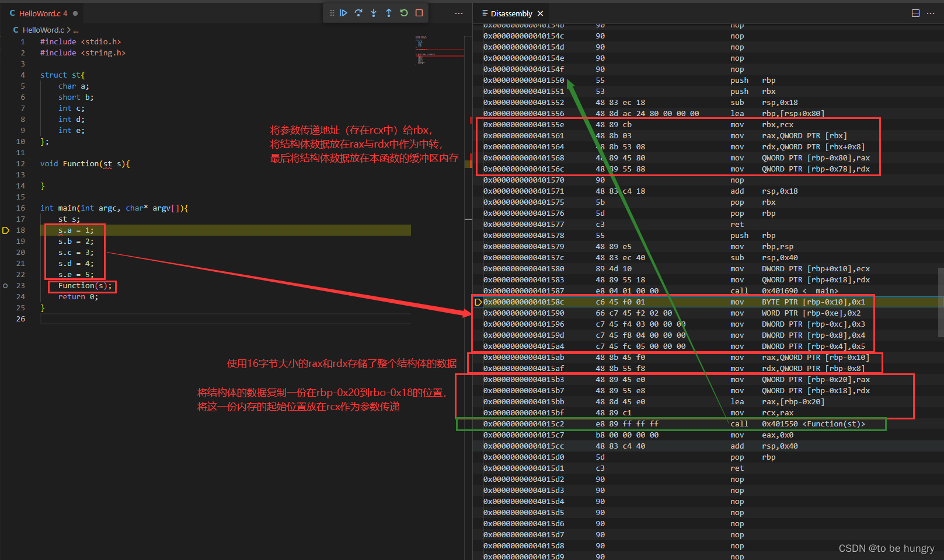Click the 'void Function(st s){' line

pos(85,164)
